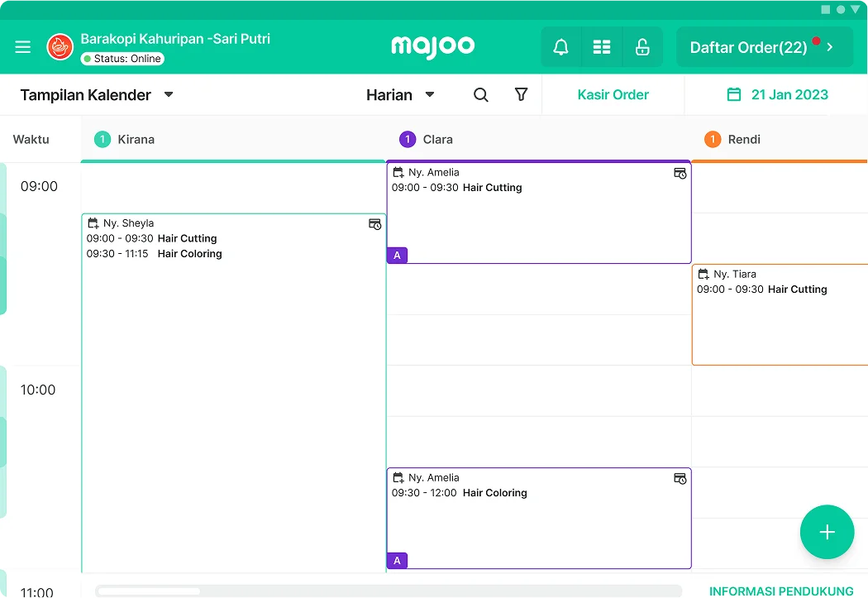Image resolution: width=868 pixels, height=598 pixels.
Task: Open Ny. Tiara's Hair Cutting appointment
Action: (777, 314)
